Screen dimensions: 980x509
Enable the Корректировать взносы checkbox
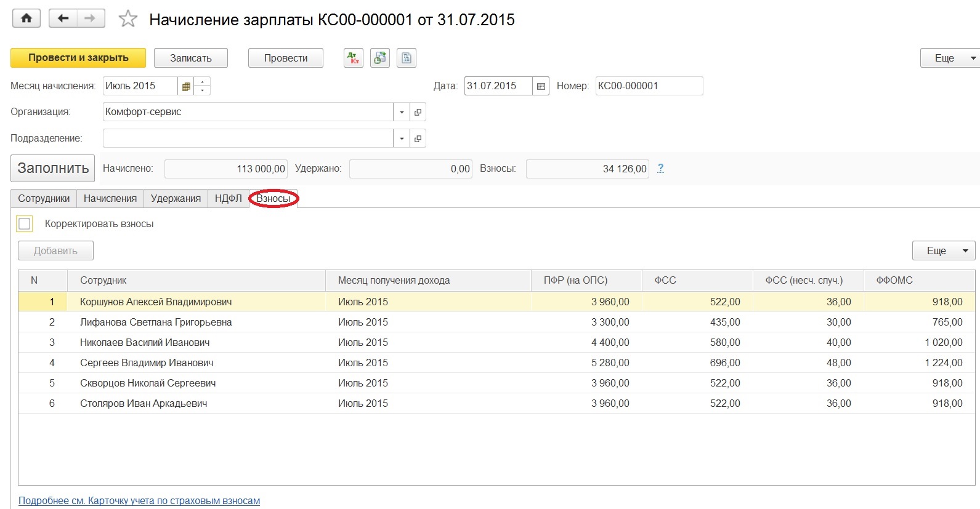coord(25,224)
